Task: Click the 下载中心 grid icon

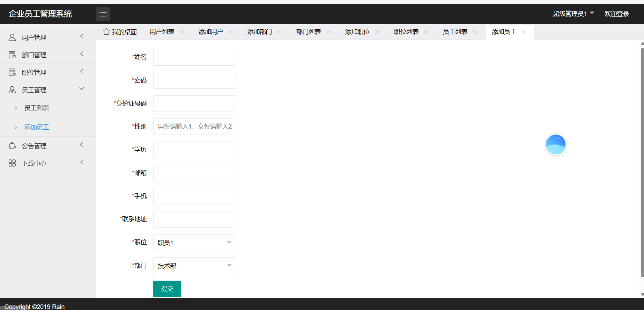Action: (x=12, y=163)
